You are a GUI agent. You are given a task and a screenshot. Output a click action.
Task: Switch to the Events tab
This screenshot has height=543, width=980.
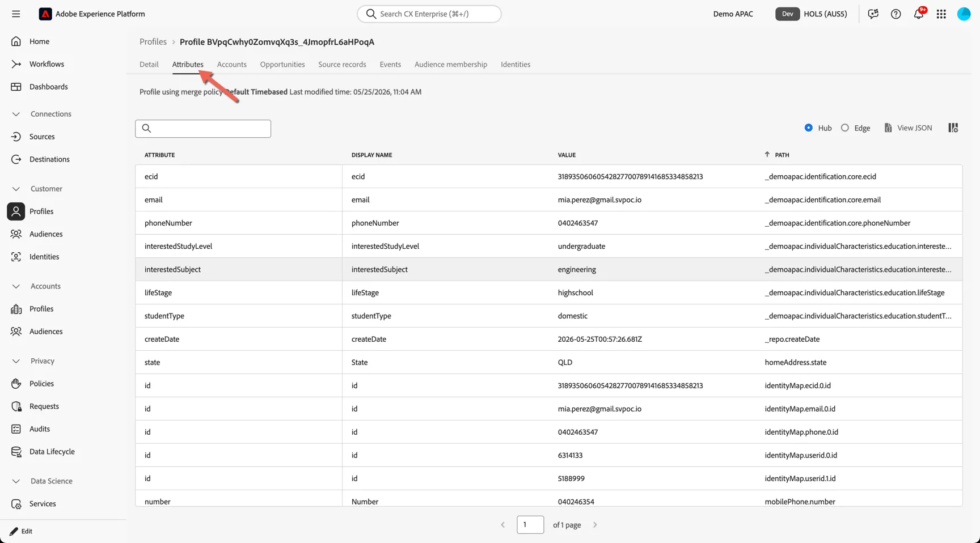point(390,65)
